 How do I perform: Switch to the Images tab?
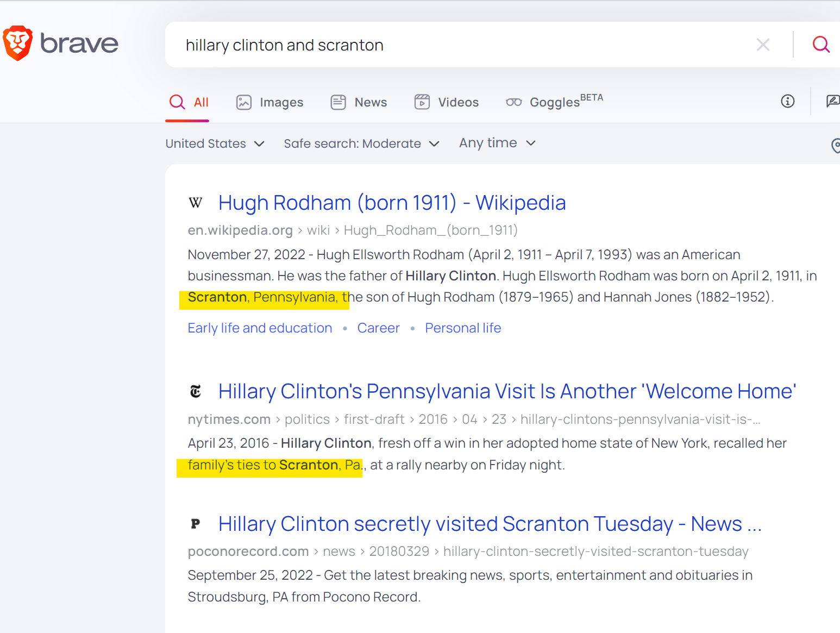(269, 102)
